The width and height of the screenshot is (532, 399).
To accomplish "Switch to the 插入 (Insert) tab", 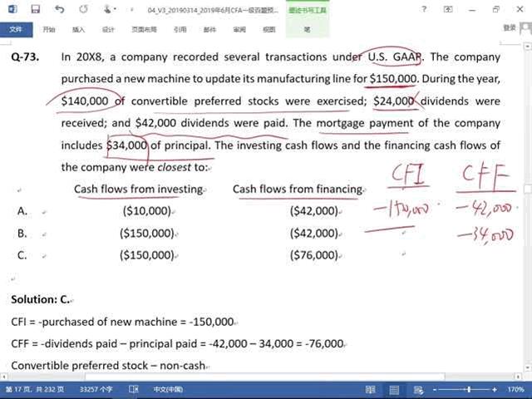I will click(78, 30).
